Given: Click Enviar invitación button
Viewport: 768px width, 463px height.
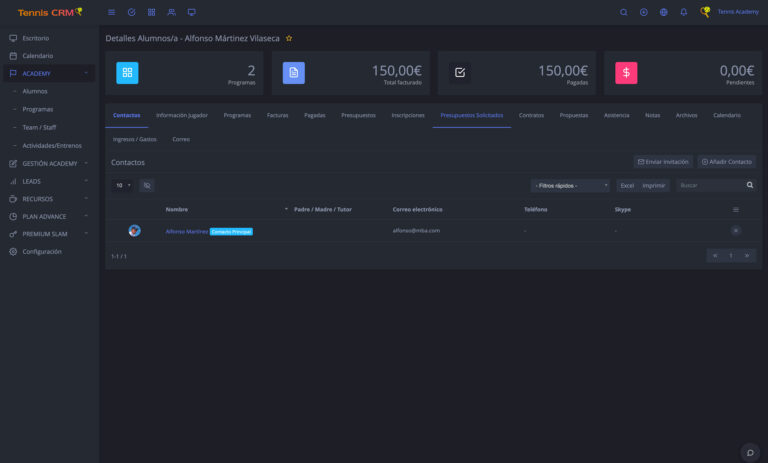Looking at the screenshot, I should tap(663, 162).
